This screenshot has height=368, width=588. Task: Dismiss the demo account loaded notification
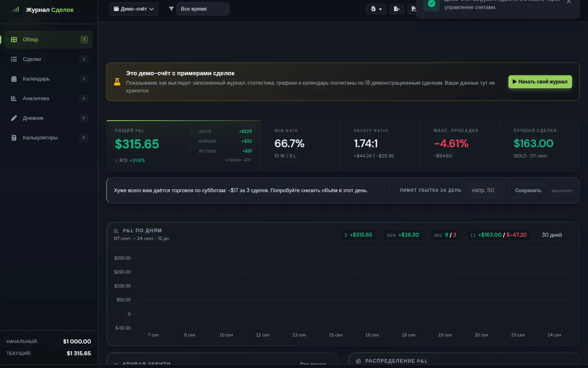569,2
